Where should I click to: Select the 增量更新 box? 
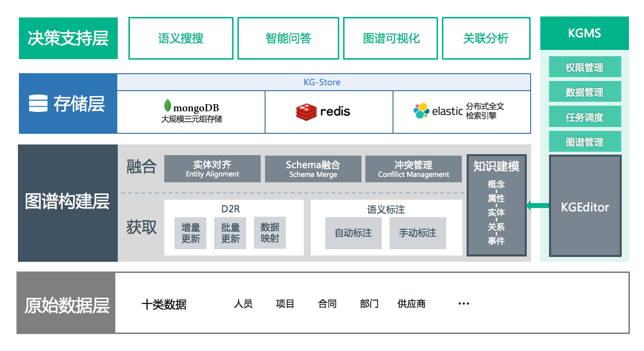click(x=190, y=233)
